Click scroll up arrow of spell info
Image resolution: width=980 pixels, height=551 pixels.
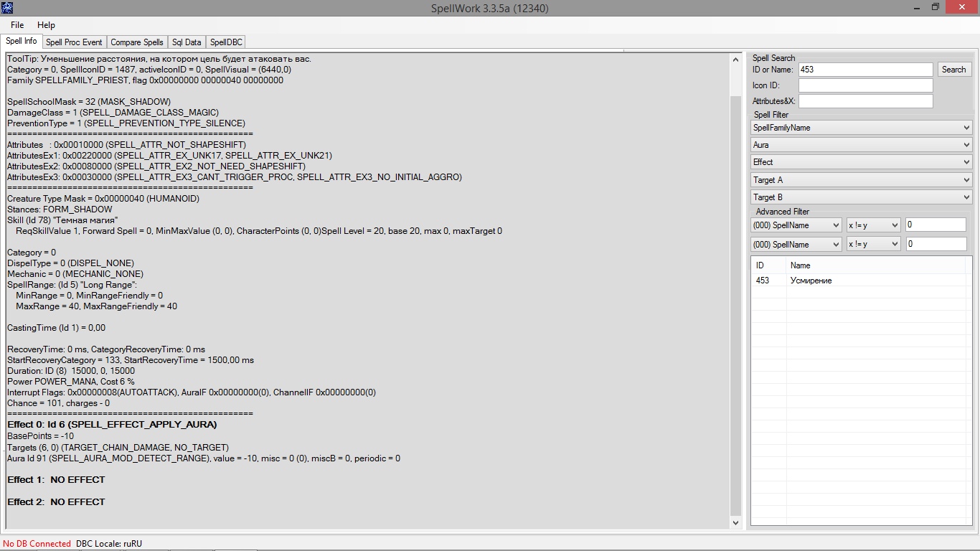tap(735, 60)
